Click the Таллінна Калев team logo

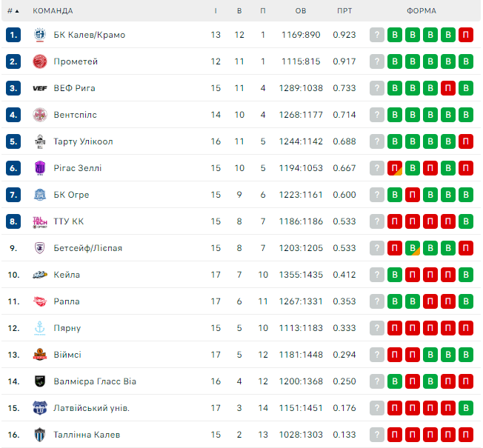(40, 435)
